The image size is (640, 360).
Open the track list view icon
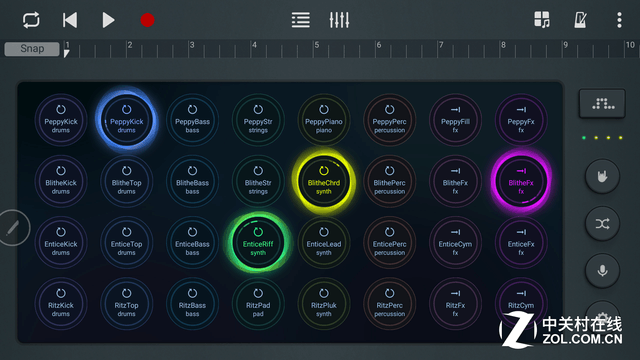point(300,20)
